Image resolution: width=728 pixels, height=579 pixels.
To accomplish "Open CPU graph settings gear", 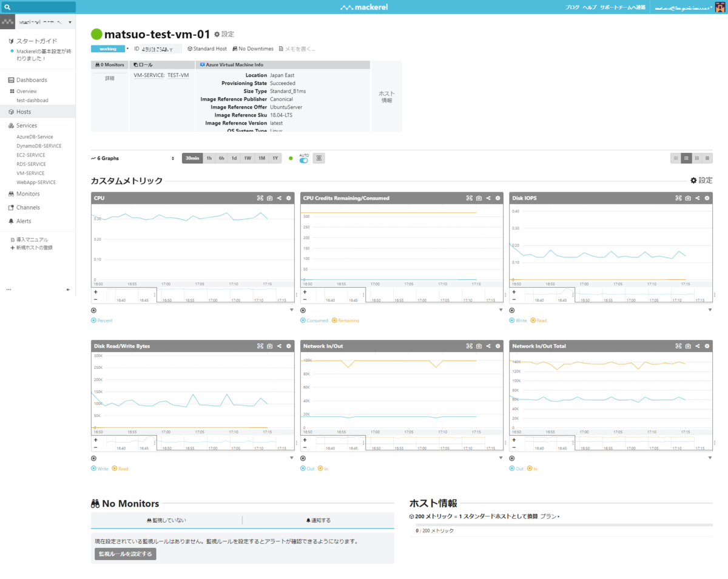I will [289, 198].
